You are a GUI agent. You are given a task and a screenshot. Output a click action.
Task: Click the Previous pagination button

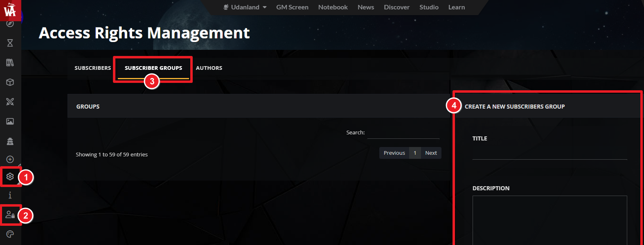click(x=394, y=153)
